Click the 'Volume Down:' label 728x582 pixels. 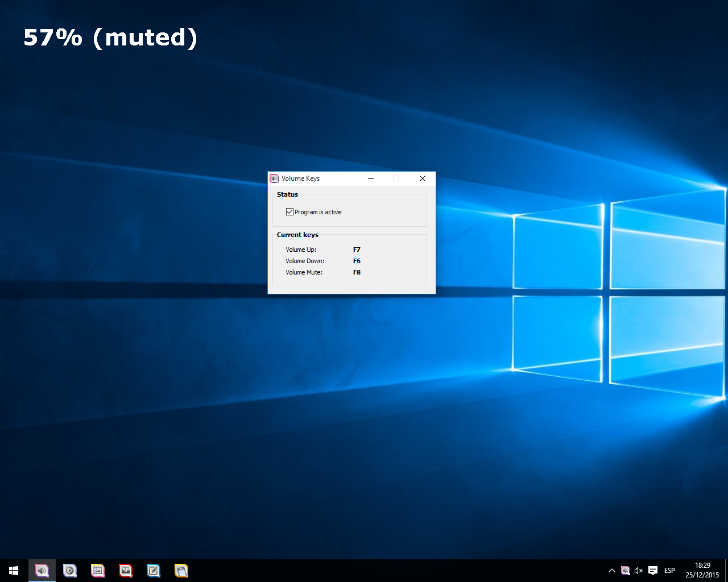tap(305, 261)
